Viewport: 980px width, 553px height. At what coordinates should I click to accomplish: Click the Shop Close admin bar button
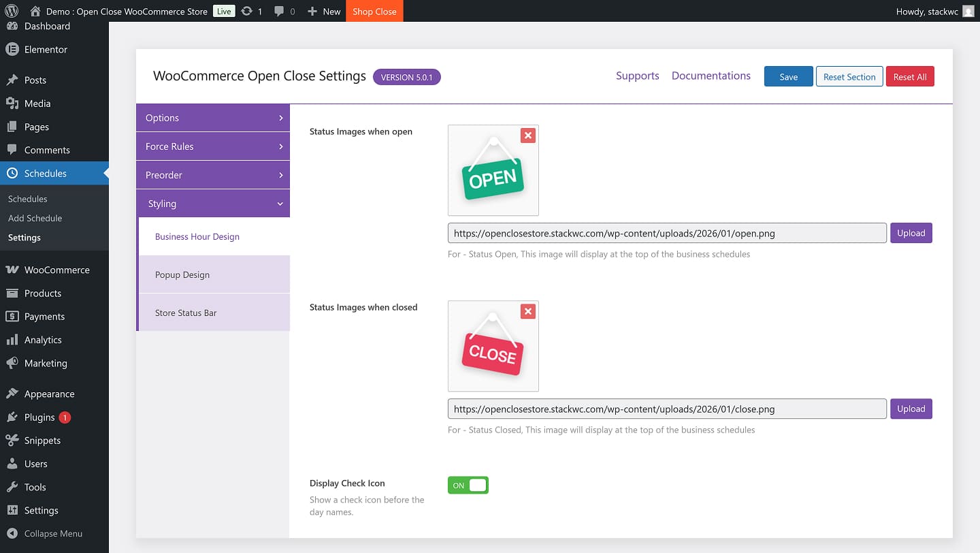pos(374,11)
